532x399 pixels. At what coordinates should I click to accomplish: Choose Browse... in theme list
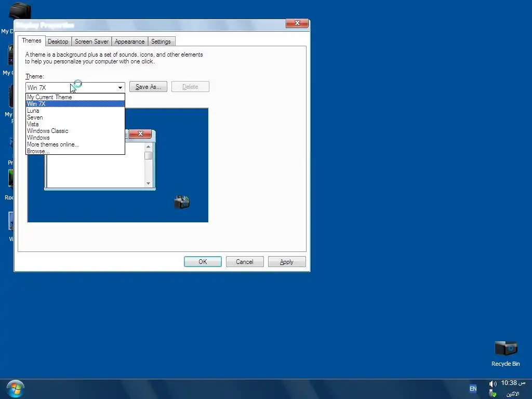coord(75,151)
